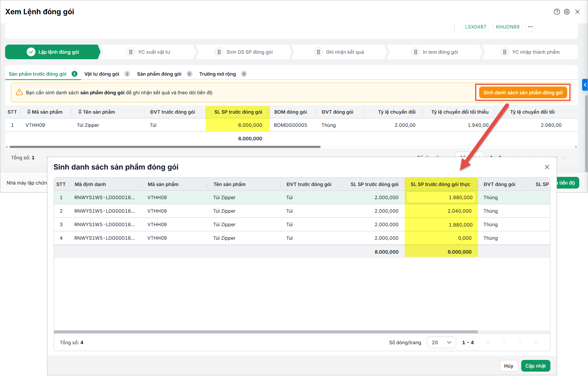The image size is (588, 376).
Task: Click the LSX0487 tag link
Action: [x=476, y=27]
